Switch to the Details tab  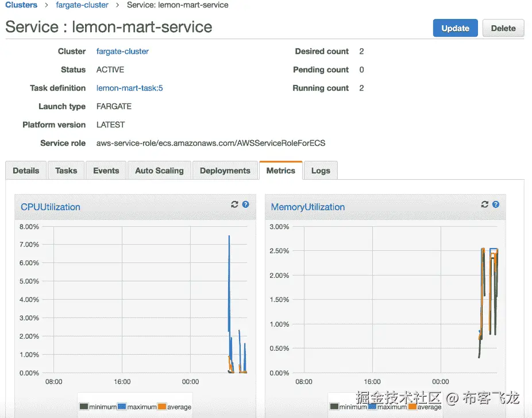point(26,171)
